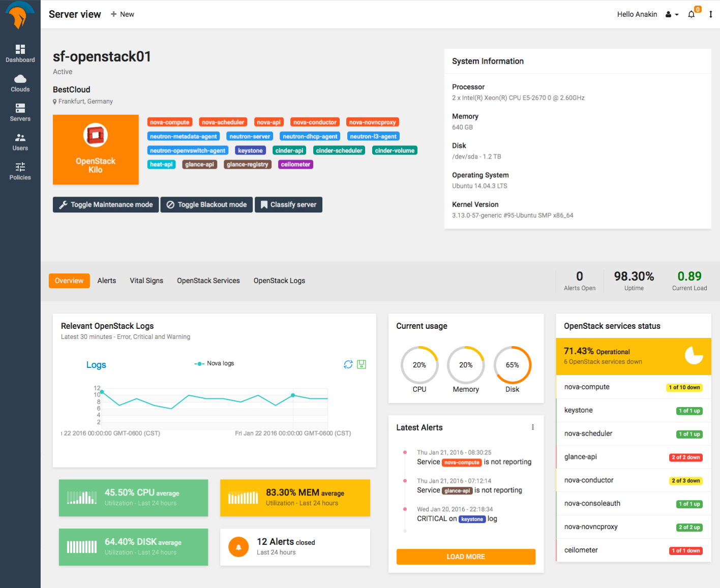The height and width of the screenshot is (588, 720).
Task: Click the nova-scheduler status row
Action: point(634,434)
